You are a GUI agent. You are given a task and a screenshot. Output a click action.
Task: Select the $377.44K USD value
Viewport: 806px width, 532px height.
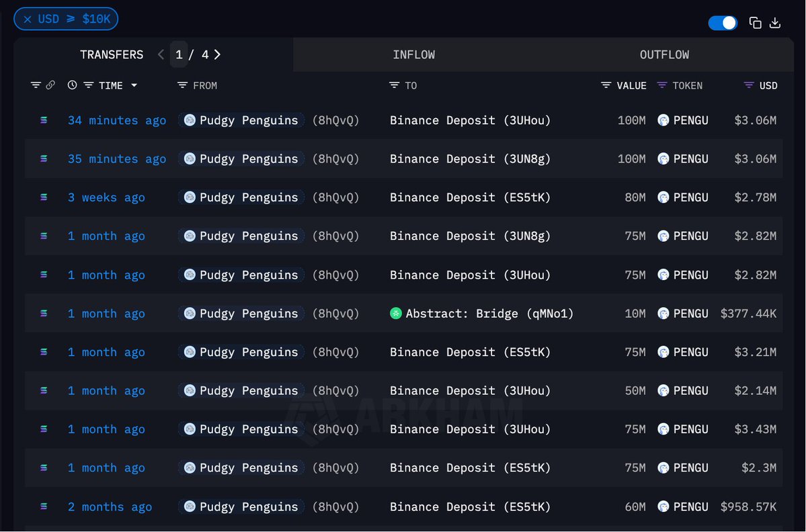pyautogui.click(x=748, y=313)
